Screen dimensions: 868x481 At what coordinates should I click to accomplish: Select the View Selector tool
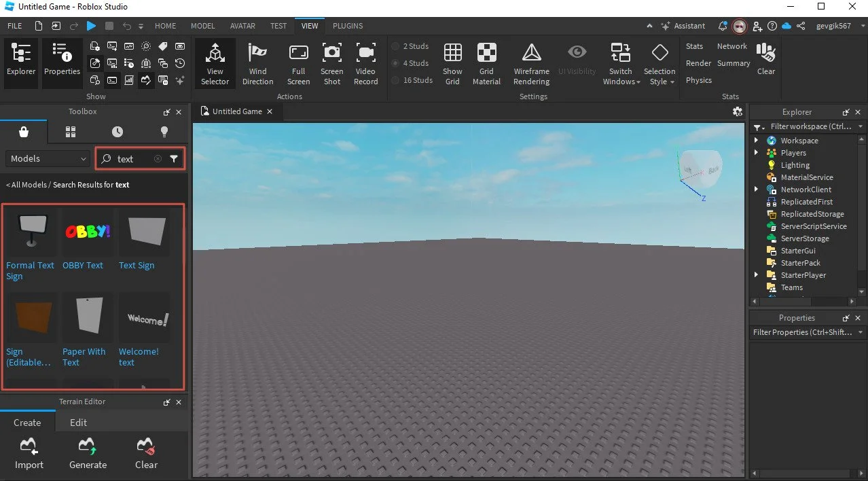tap(215, 64)
